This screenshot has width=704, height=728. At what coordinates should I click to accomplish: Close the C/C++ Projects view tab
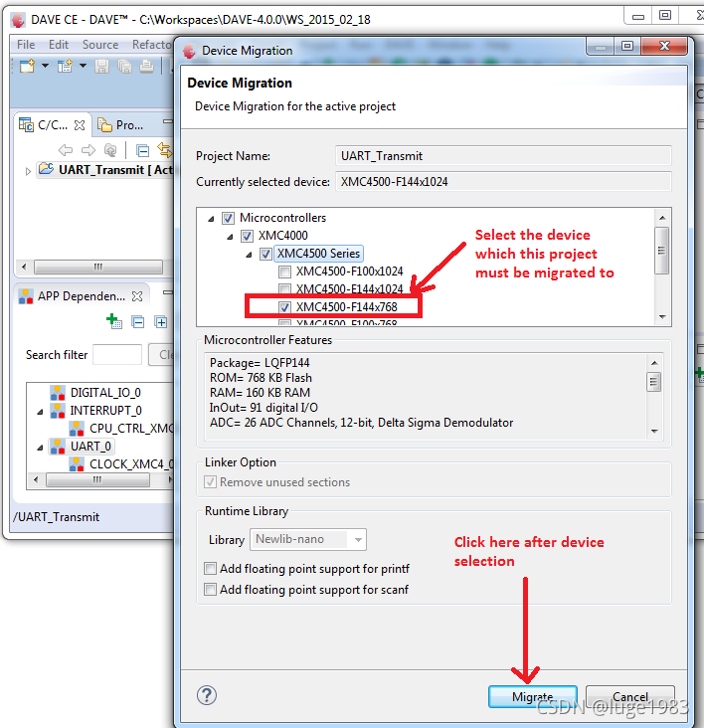[80, 125]
